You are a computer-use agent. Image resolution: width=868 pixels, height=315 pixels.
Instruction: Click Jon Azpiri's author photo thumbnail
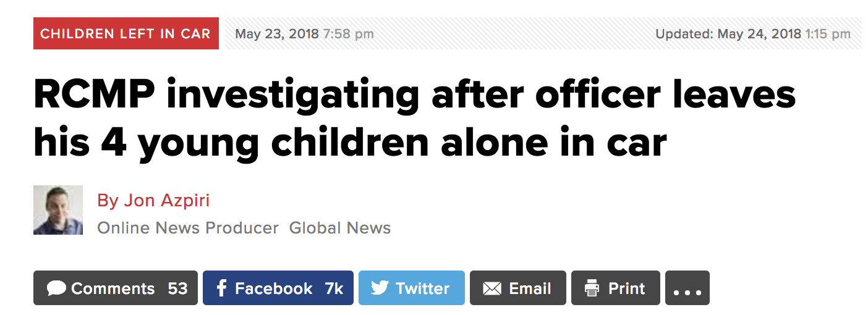click(x=58, y=210)
